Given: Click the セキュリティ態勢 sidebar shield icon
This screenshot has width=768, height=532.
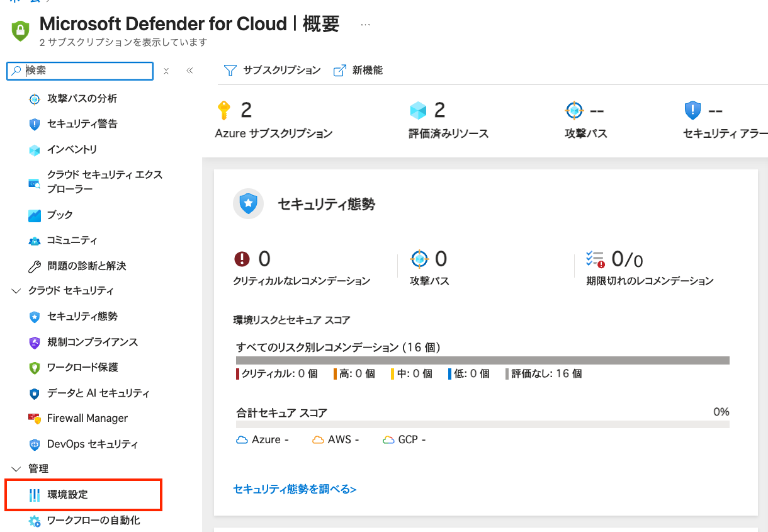Looking at the screenshot, I should (35, 317).
